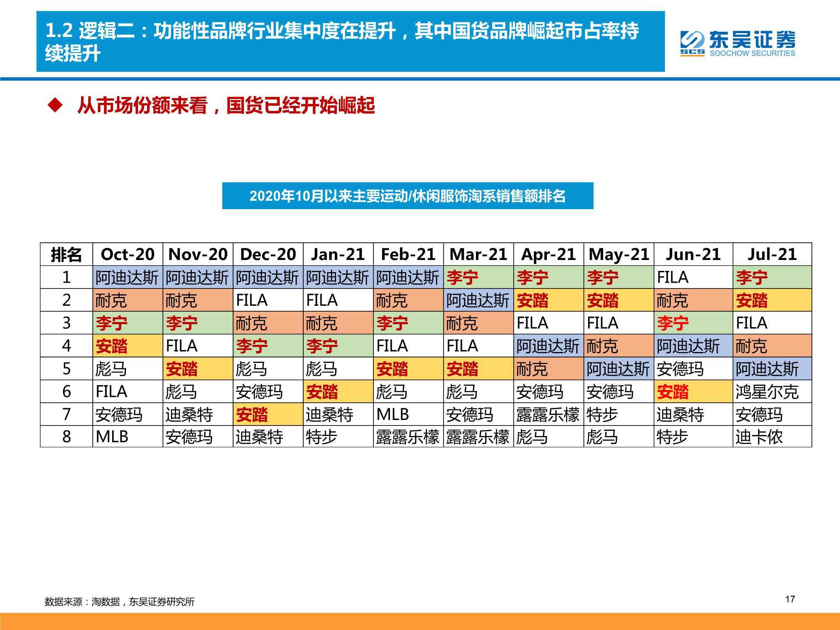The width and height of the screenshot is (840, 630).
Task: Click rank number 5 cell
Action: [x=66, y=368]
